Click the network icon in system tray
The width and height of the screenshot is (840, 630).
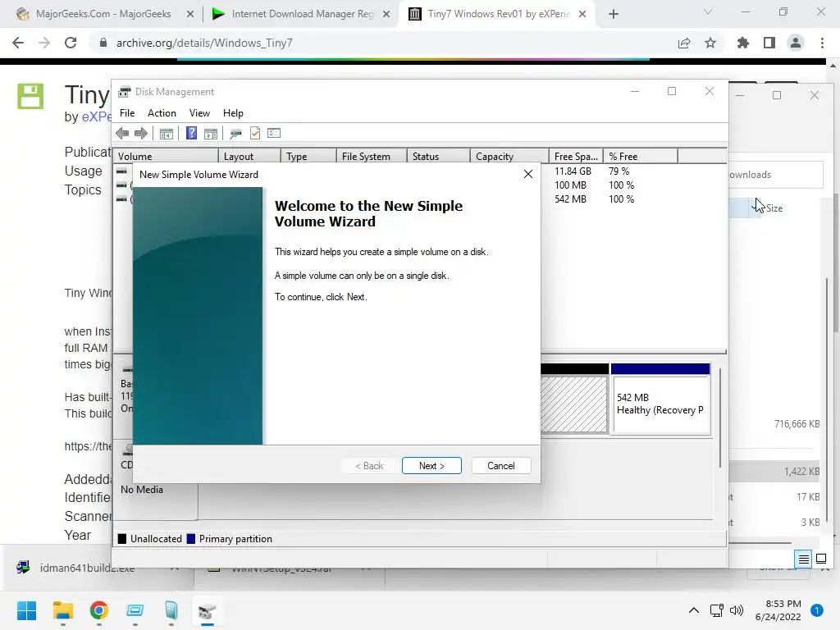716,610
